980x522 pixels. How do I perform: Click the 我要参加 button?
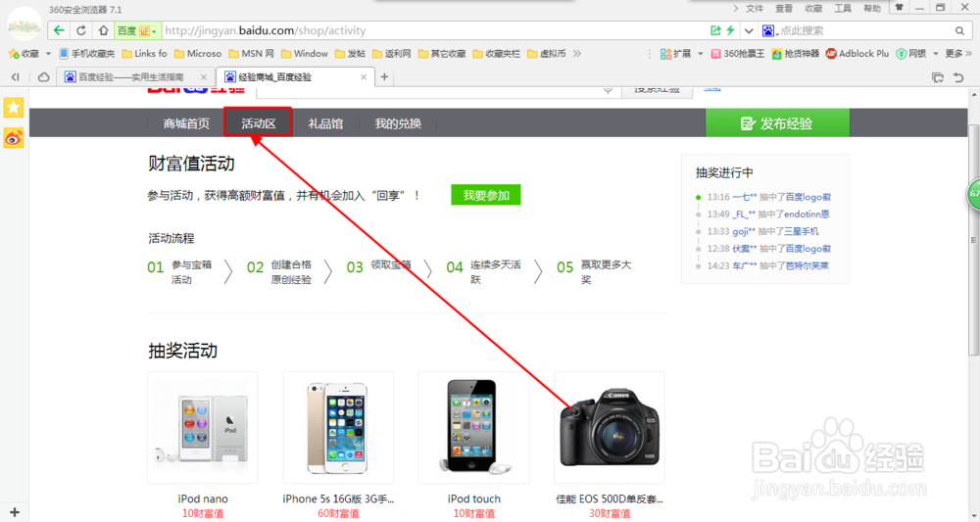[486, 195]
